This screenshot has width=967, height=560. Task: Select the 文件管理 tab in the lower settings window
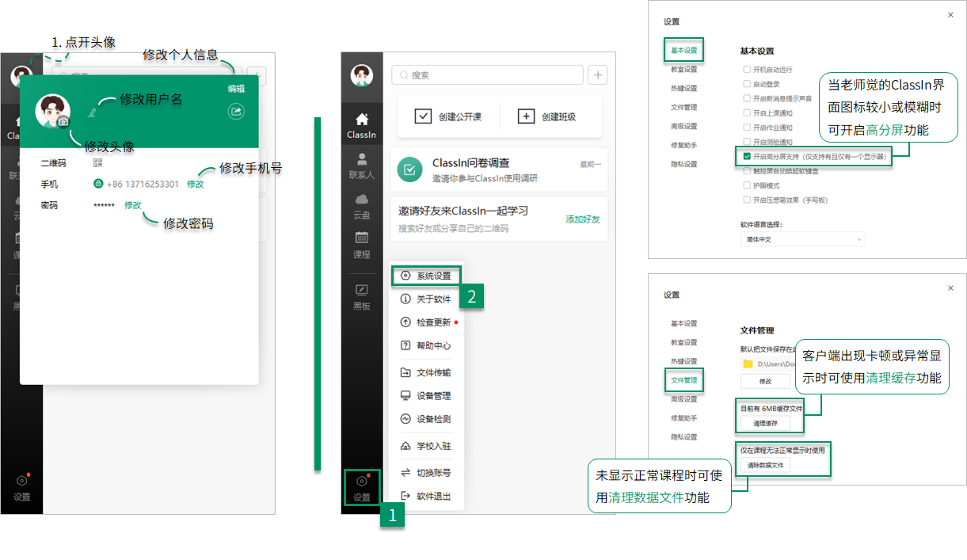684,380
